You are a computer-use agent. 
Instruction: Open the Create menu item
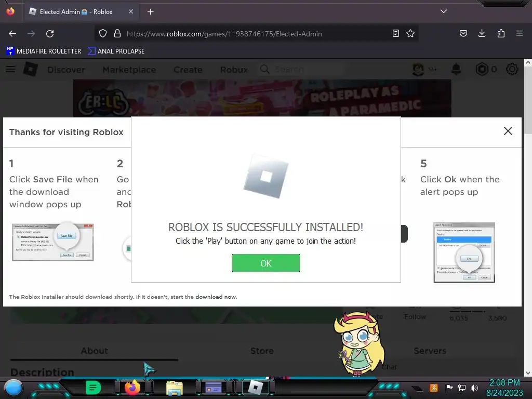[188, 70]
